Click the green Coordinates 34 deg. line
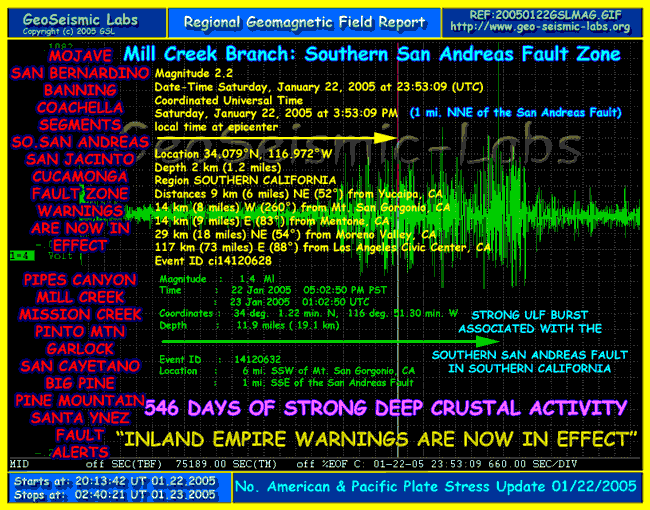 308,313
